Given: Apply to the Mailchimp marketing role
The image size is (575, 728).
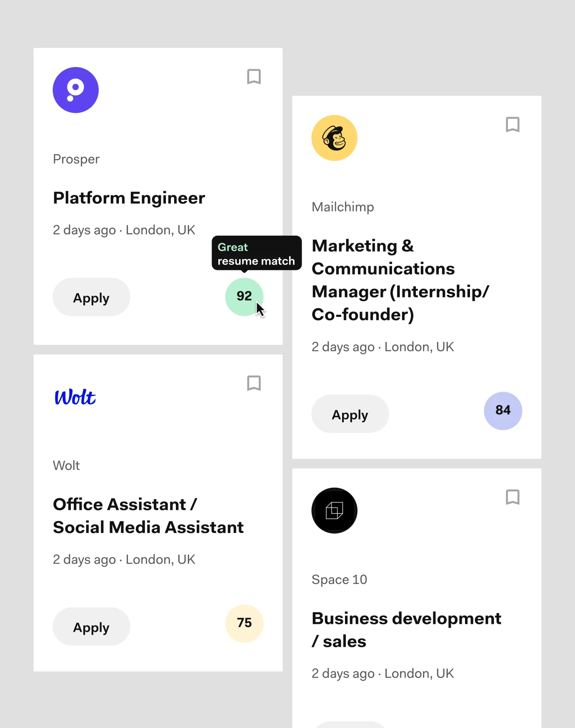Looking at the screenshot, I should pyautogui.click(x=350, y=414).
